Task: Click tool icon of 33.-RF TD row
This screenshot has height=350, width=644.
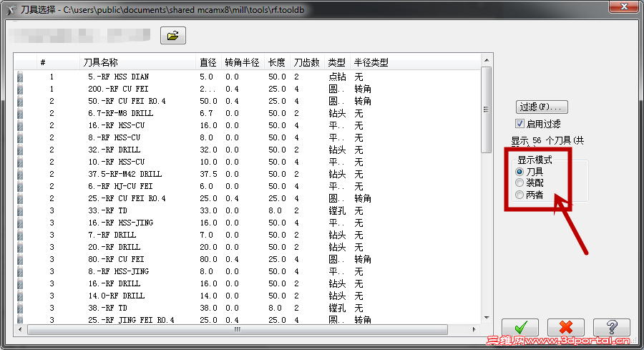Action: pos(20,210)
